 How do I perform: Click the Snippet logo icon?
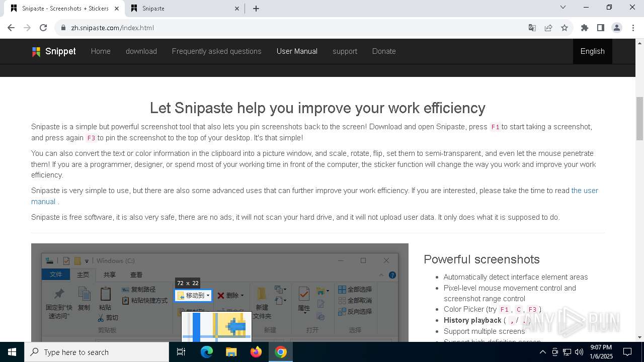click(x=36, y=51)
